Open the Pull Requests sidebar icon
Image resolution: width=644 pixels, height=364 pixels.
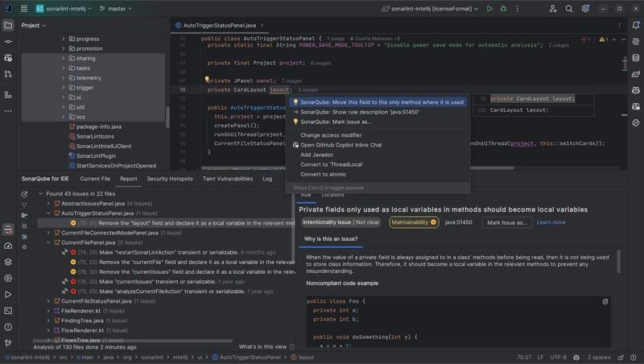(8, 74)
